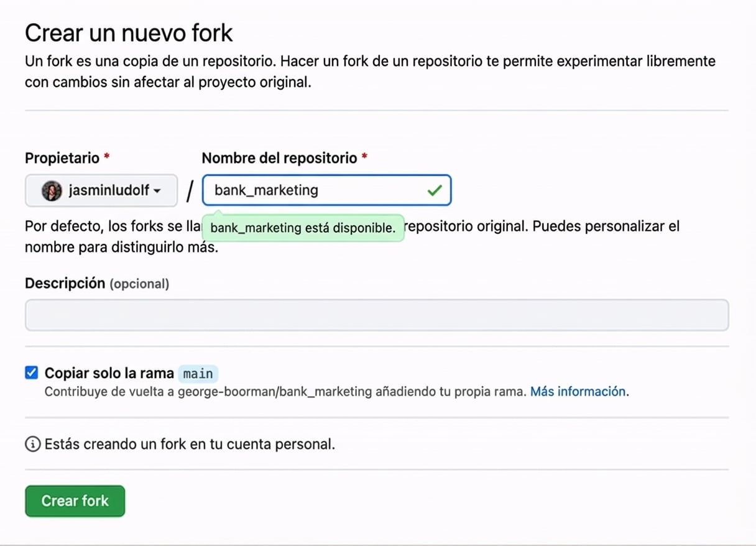Viewport: 756px width, 546px height.
Task: Click 'Estás creando un fork en tu cuenta personal.'
Action: 190,445
